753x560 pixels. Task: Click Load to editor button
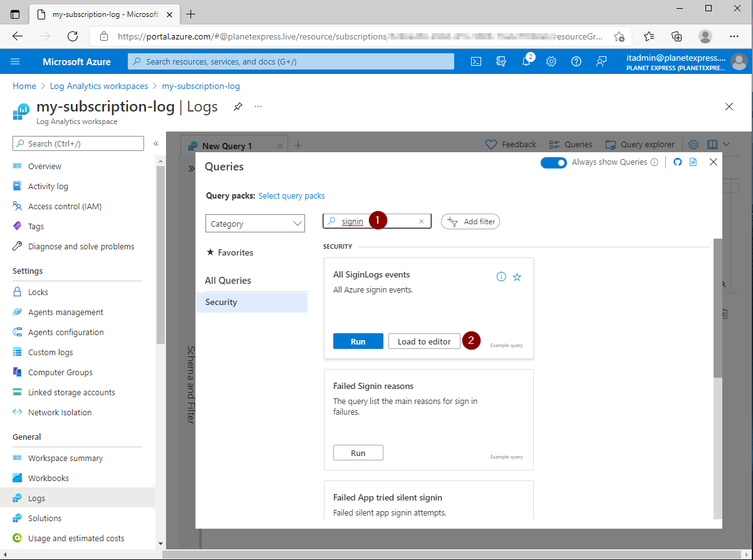point(424,341)
